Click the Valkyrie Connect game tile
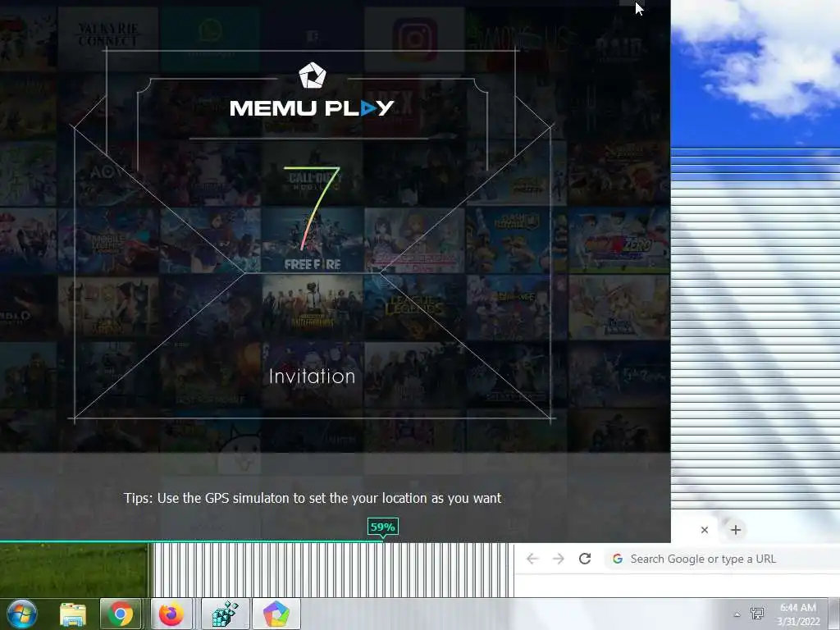 click(x=107, y=39)
